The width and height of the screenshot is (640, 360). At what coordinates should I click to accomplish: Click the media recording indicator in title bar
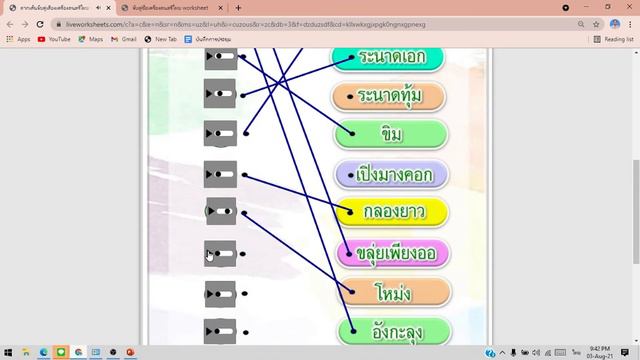(565, 8)
